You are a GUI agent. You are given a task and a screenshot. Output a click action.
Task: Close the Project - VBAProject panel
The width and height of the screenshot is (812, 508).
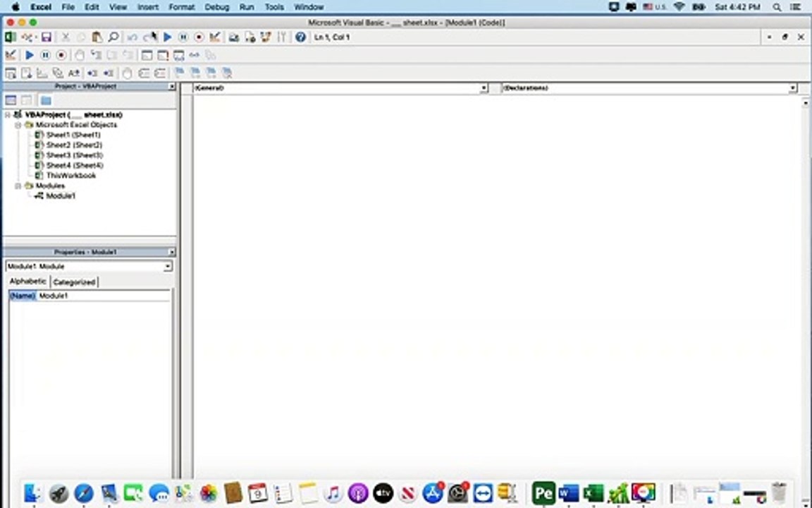(x=172, y=87)
